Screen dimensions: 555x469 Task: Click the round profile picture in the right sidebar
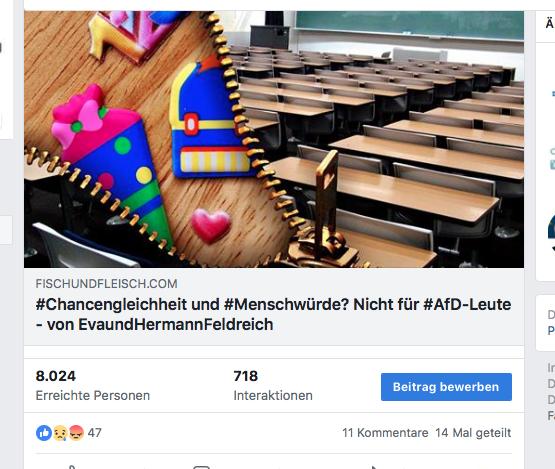click(x=551, y=227)
